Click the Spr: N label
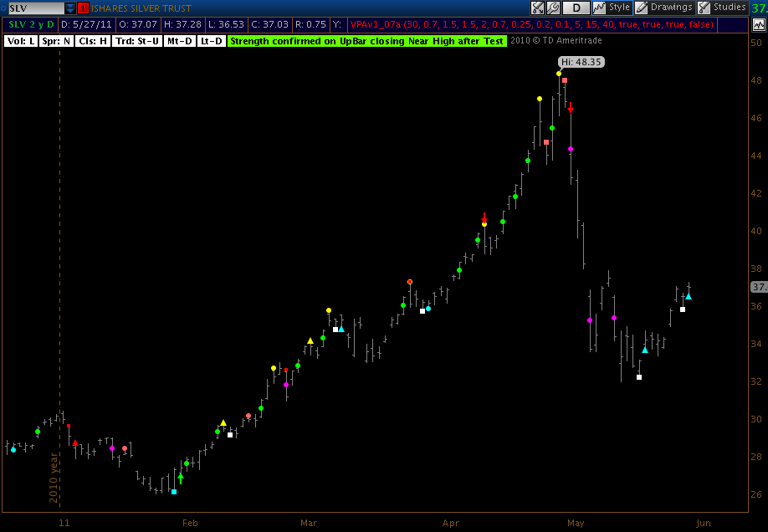 click(56, 41)
